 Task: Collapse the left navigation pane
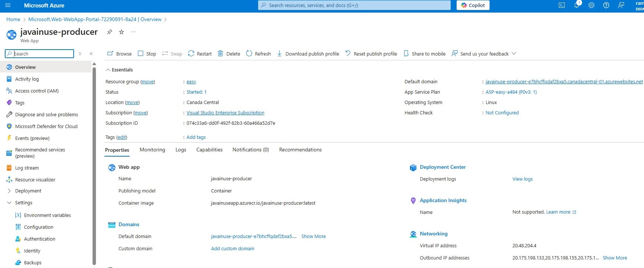91,54
